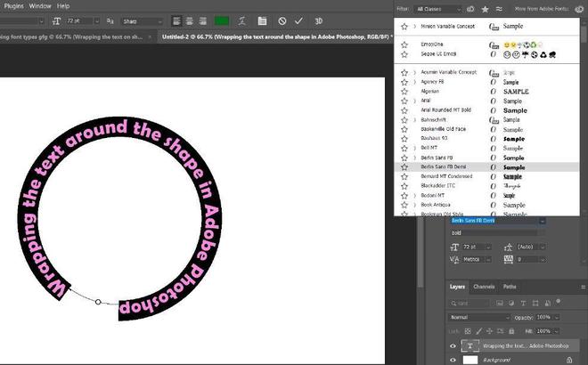Open the Character and Paragraph panels icon

coord(262,20)
